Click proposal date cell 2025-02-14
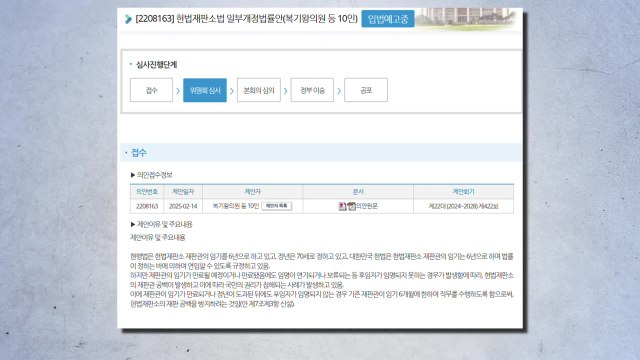The height and width of the screenshot is (360, 640). point(183,207)
